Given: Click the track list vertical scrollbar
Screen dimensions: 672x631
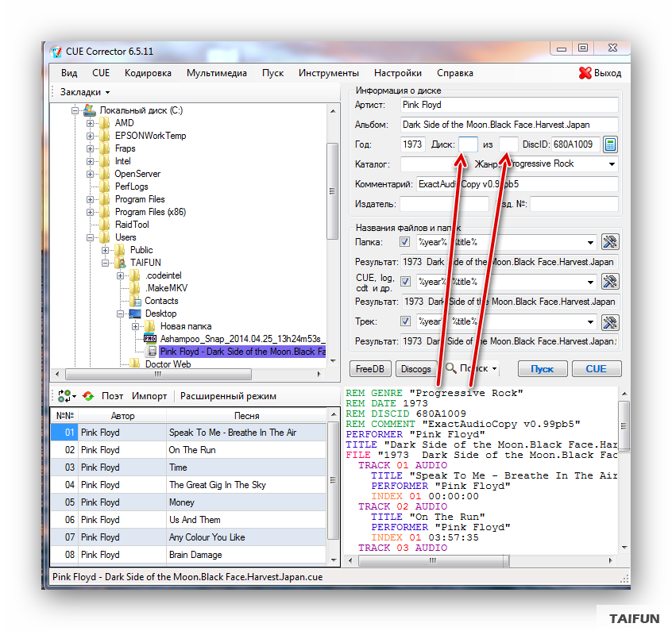Looking at the screenshot, I should (x=334, y=476).
